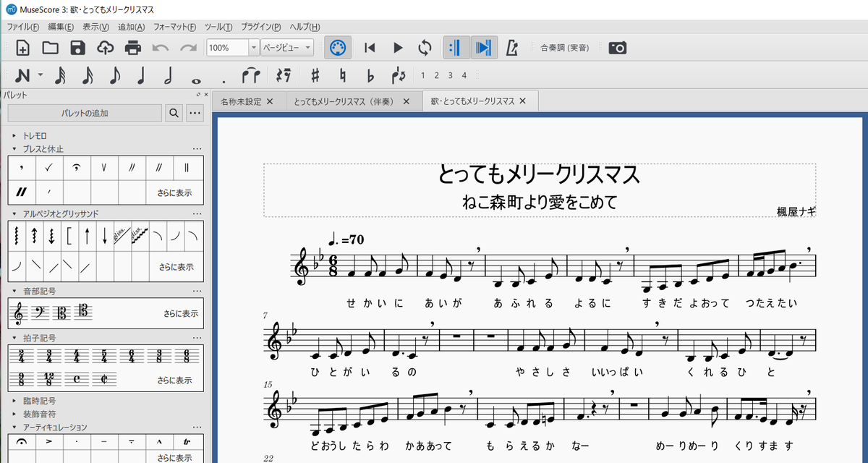This screenshot has width=868, height=463.
Task: Switch to voice 2
Action: tap(438, 75)
